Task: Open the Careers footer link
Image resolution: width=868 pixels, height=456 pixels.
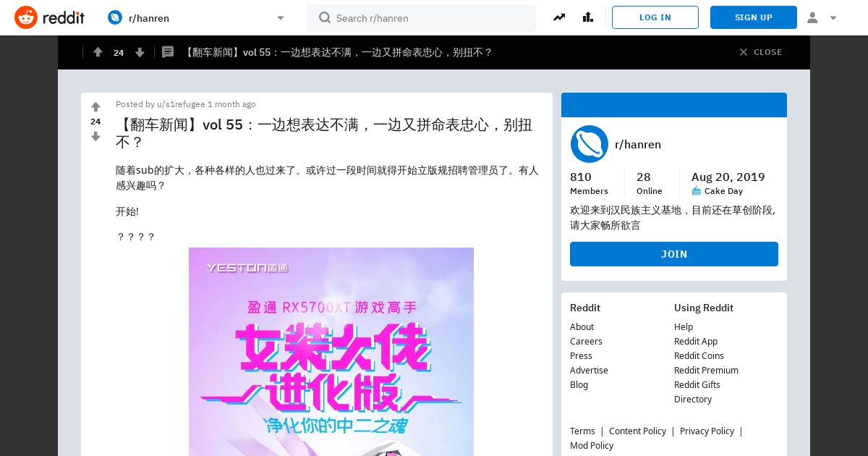Action: tap(586, 341)
